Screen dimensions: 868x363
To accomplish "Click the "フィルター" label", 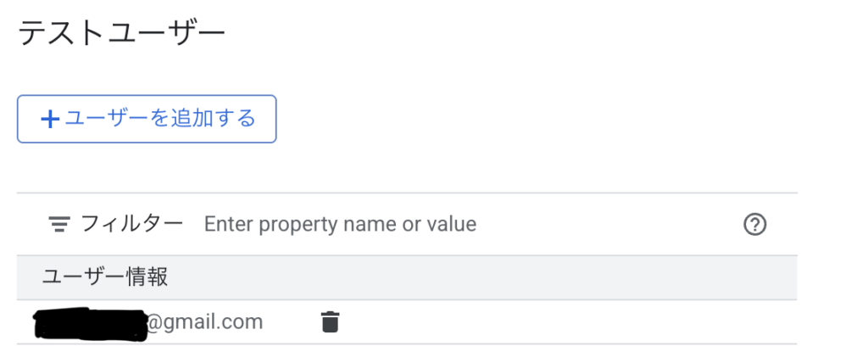I will click(x=131, y=224).
